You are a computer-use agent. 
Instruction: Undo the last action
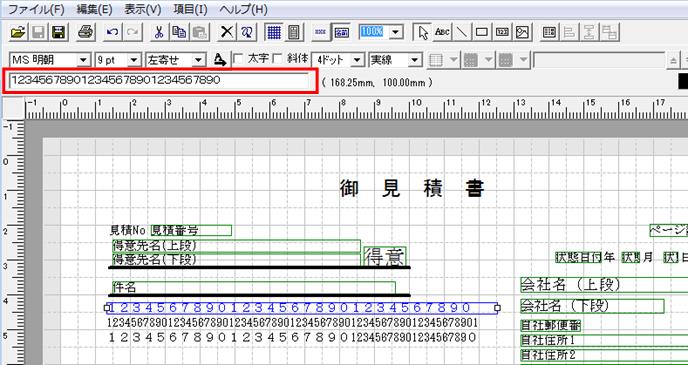click(112, 32)
